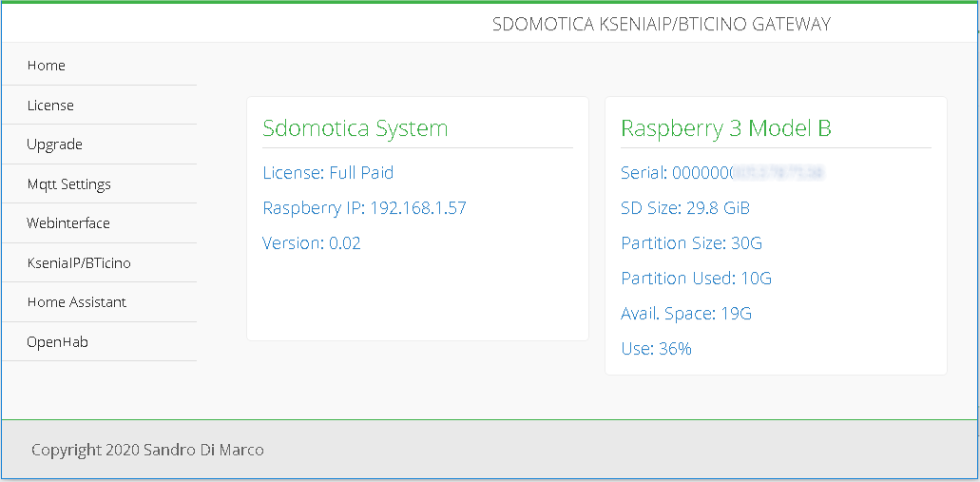
Task: Open Home Assistant settings
Action: (77, 302)
